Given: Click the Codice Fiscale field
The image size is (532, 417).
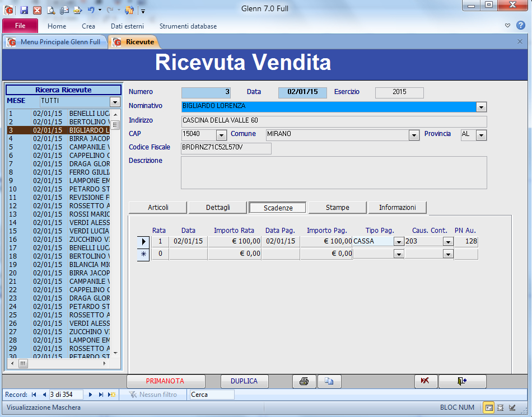Looking at the screenshot, I should [226, 148].
